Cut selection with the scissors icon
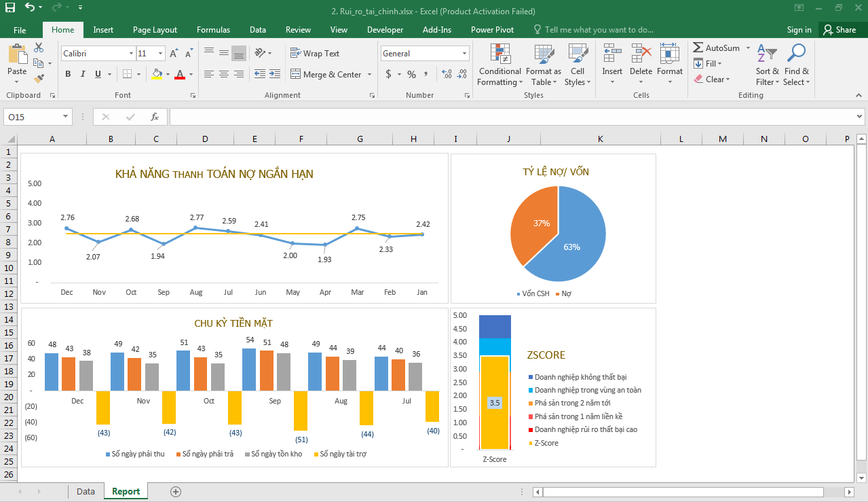Viewport: 868px width, 502px height. tap(39, 48)
